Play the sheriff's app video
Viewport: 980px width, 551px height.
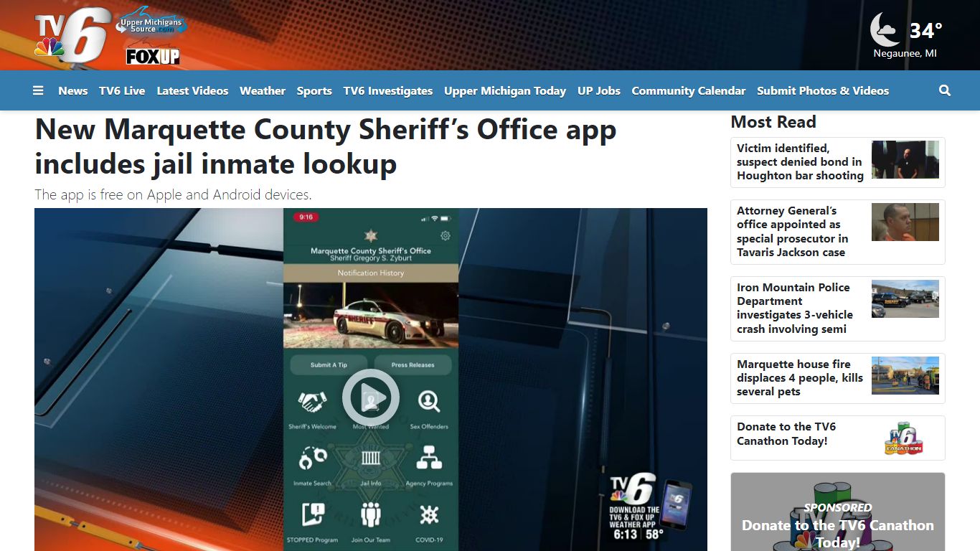(370, 397)
